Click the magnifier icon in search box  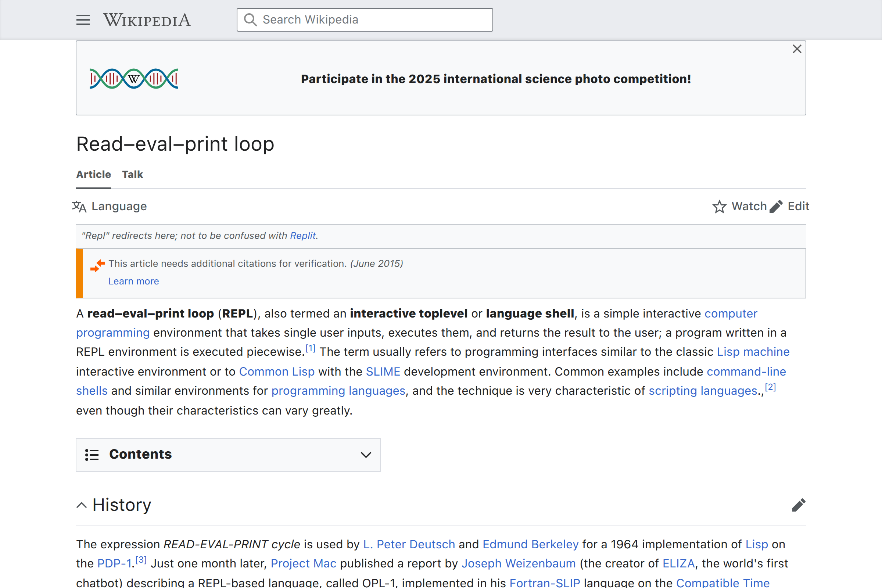[x=250, y=19]
